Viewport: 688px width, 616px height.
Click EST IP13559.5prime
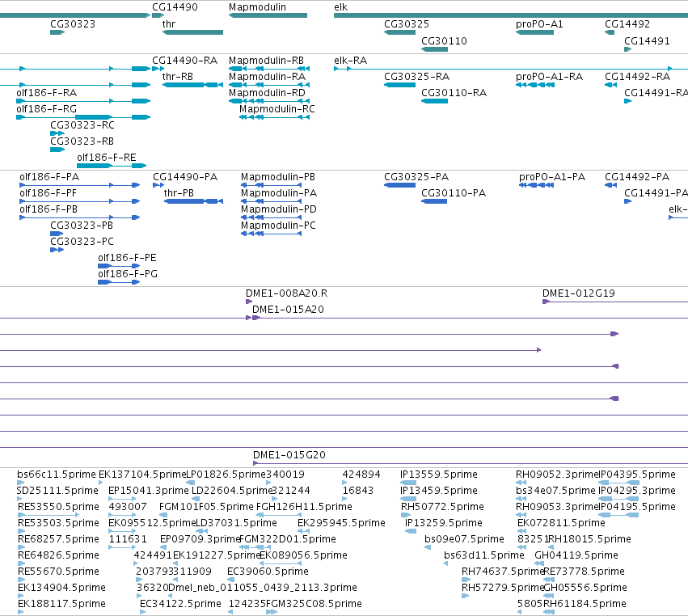pyautogui.click(x=438, y=475)
